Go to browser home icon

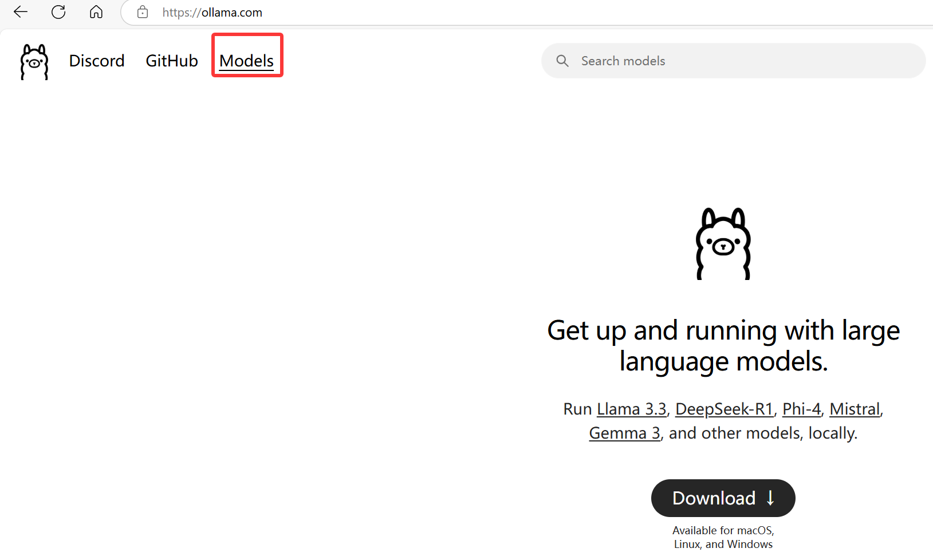tap(96, 12)
